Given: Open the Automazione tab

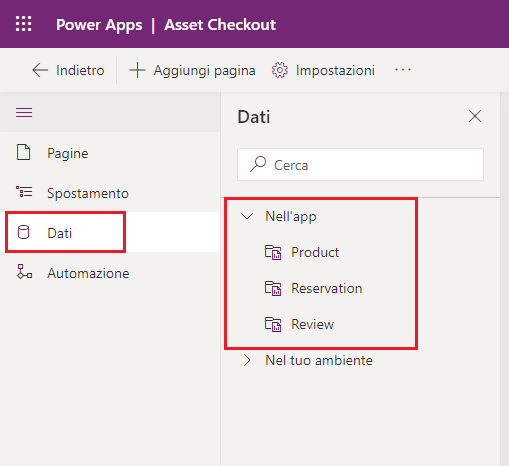Looking at the screenshot, I should [x=110, y=273].
